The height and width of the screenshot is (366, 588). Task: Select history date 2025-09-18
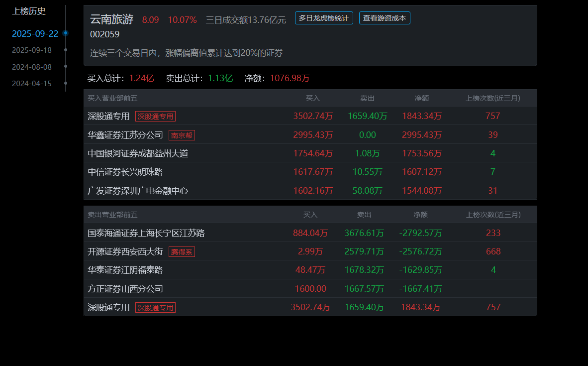coord(32,50)
